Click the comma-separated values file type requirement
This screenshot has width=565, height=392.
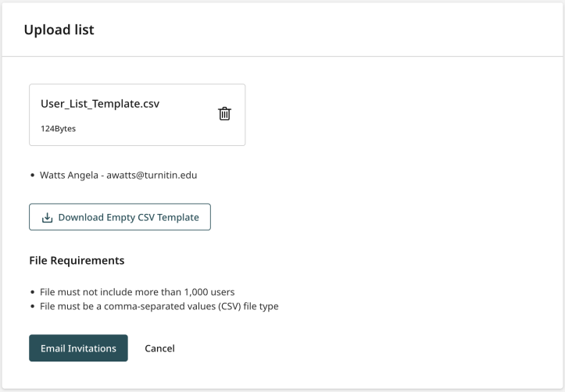(159, 306)
